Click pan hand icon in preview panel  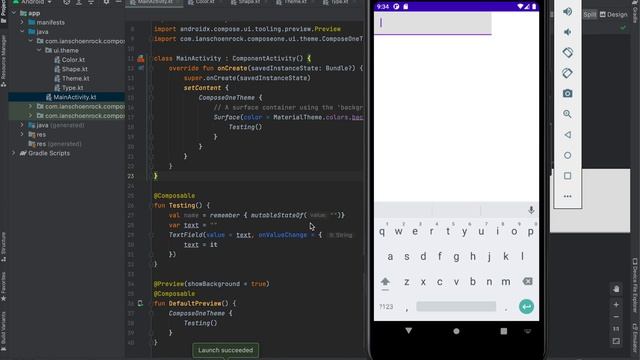coord(616,289)
